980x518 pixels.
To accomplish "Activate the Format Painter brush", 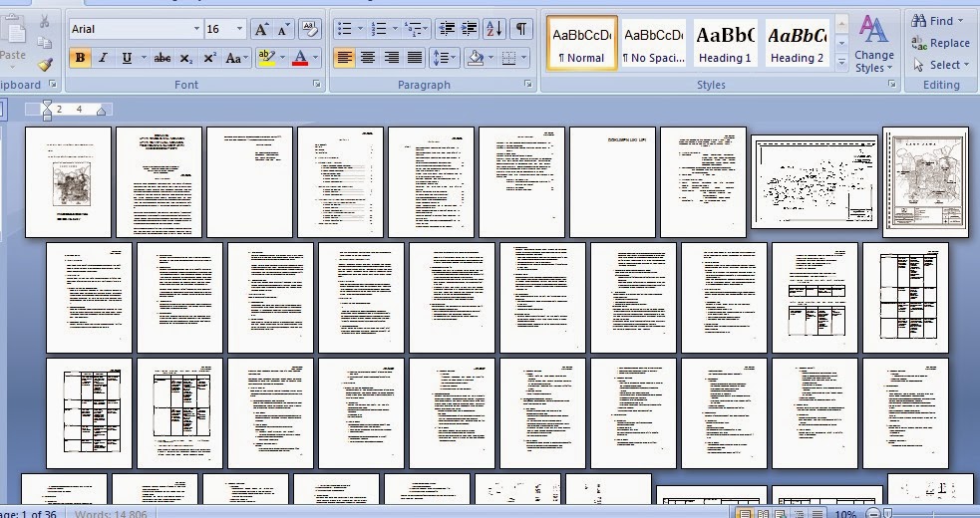I will 45,65.
